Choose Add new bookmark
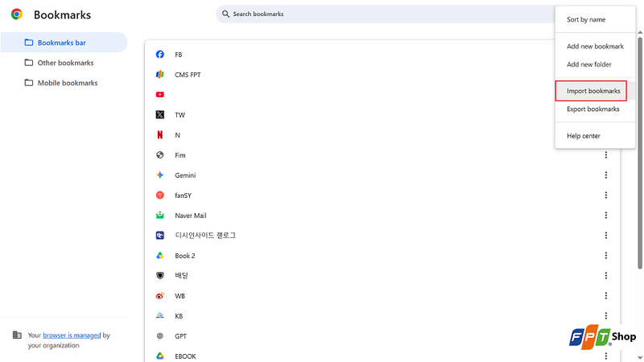This screenshot has height=362, width=644. [595, 47]
